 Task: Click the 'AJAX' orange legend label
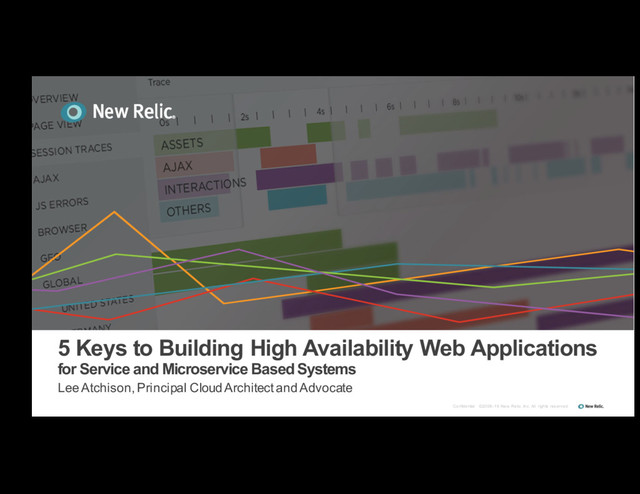coord(178,167)
